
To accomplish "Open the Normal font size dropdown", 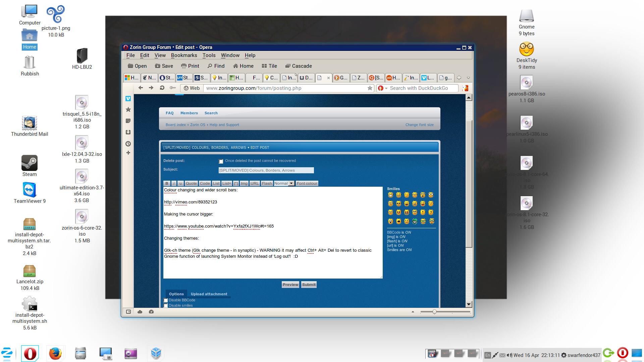I will 291,183.
